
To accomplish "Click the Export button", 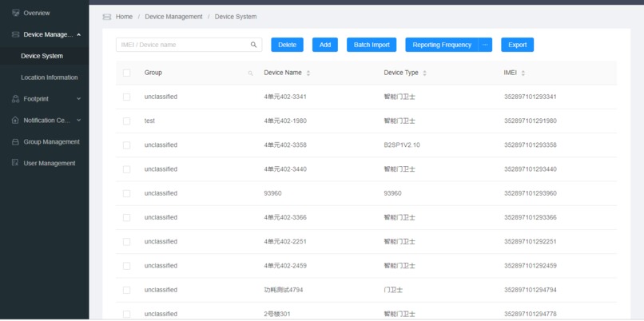I will (518, 45).
